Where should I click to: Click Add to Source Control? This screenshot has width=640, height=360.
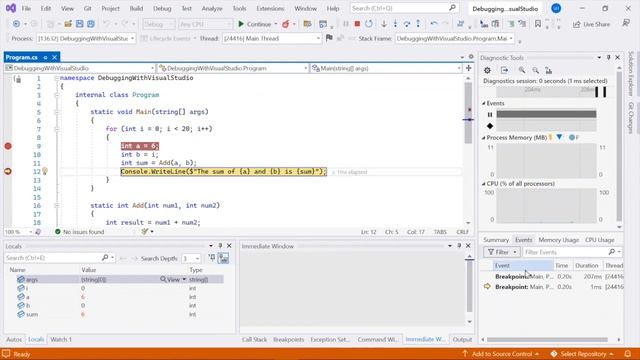(501, 354)
